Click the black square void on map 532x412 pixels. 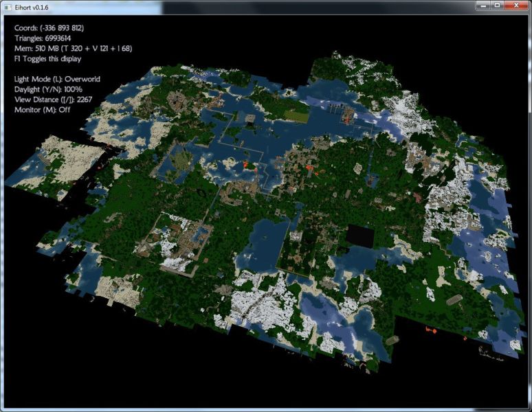click(x=359, y=236)
